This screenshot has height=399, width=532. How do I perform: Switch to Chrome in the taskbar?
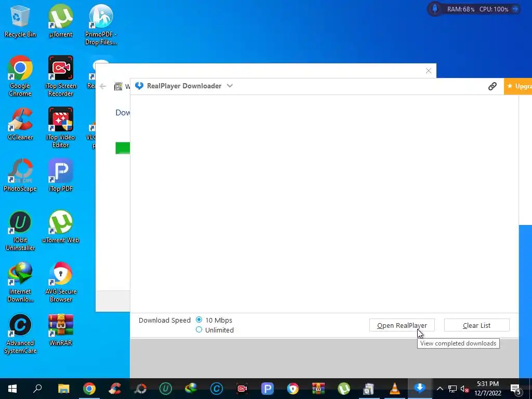point(89,389)
